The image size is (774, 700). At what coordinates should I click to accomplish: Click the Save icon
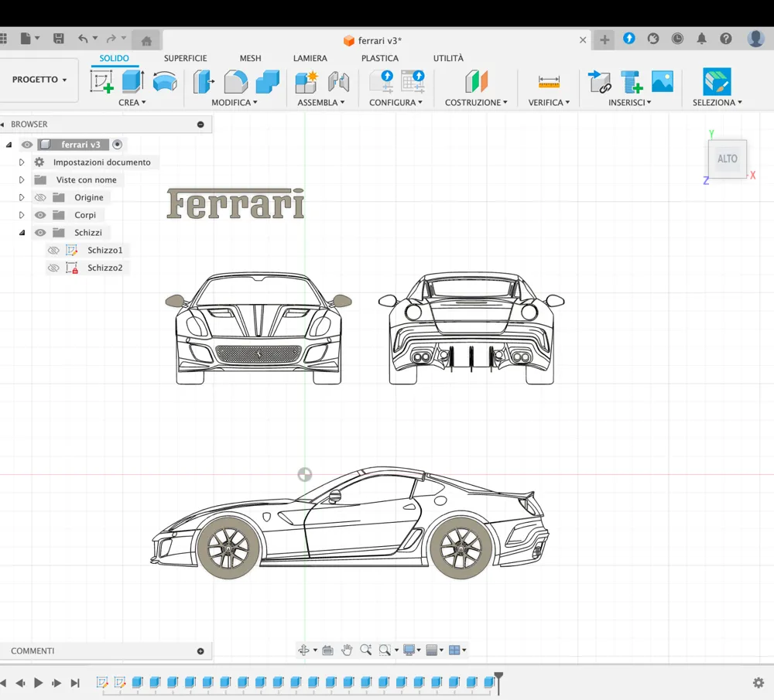point(59,39)
